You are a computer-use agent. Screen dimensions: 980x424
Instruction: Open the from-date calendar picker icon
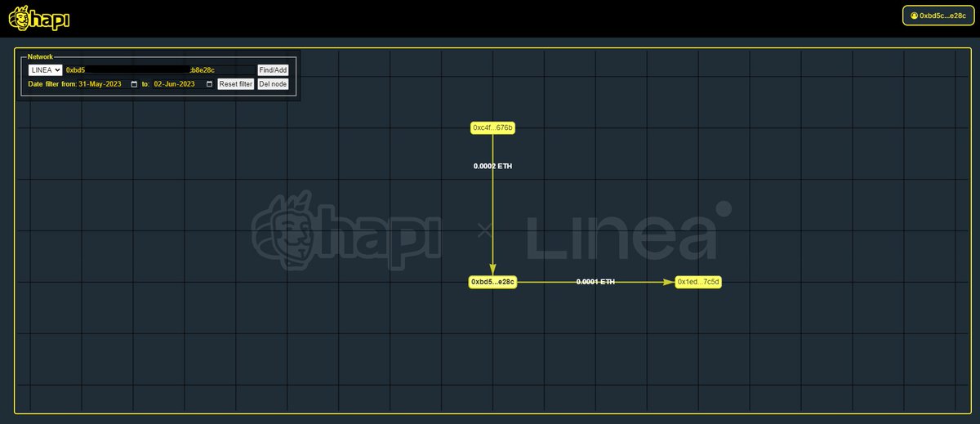coord(134,84)
